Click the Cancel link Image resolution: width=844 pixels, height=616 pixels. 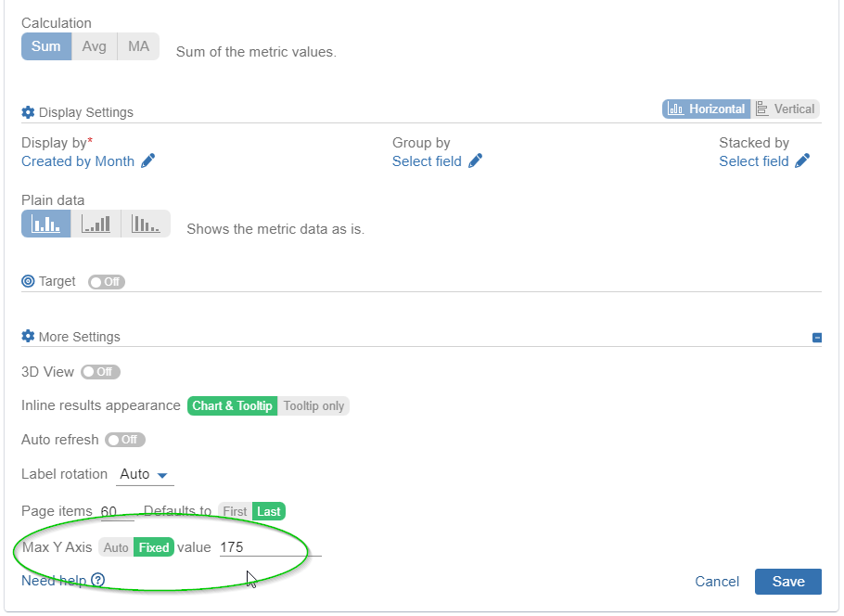(x=716, y=581)
